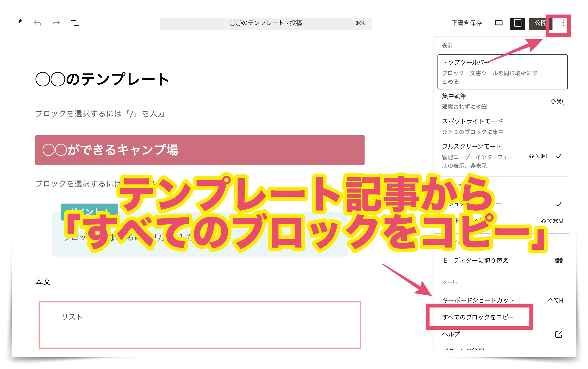Image resolution: width=588 pixels, height=369 pixels.
Task: Click the post title ○○のテンプレート
Action: (102, 79)
